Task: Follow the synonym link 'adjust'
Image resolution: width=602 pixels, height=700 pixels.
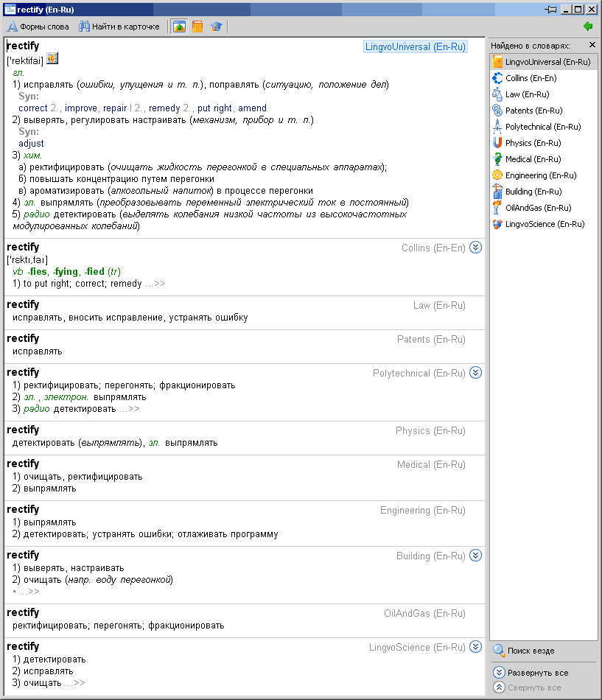Action: (31, 143)
